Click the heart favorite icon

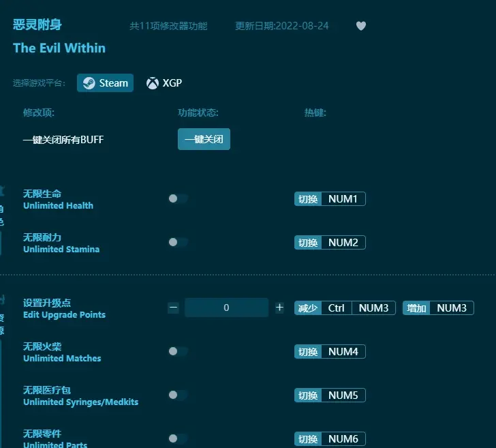coord(361,26)
